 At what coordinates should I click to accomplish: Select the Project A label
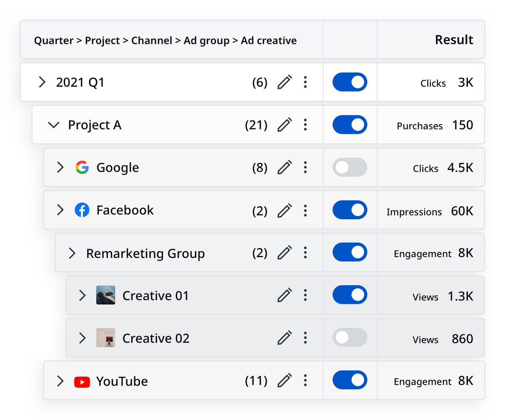(95, 125)
